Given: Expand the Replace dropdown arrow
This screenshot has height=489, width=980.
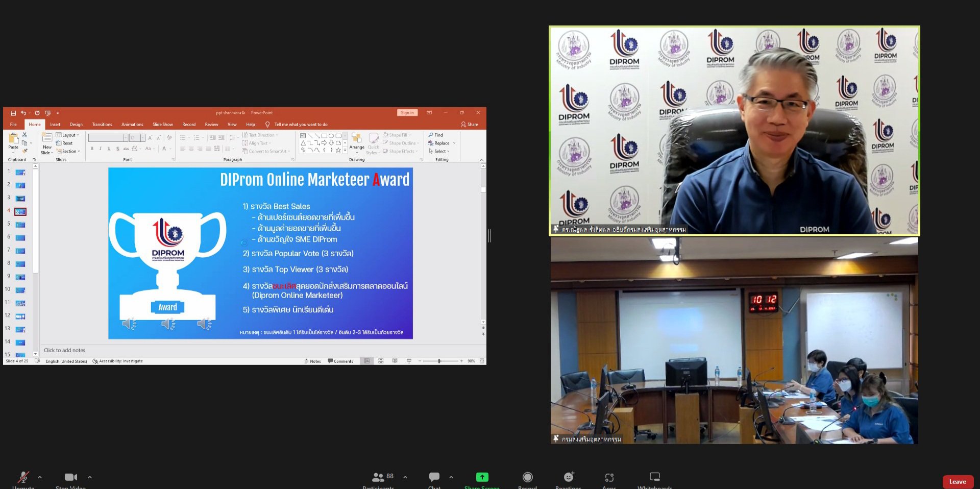Looking at the screenshot, I should pyautogui.click(x=454, y=143).
